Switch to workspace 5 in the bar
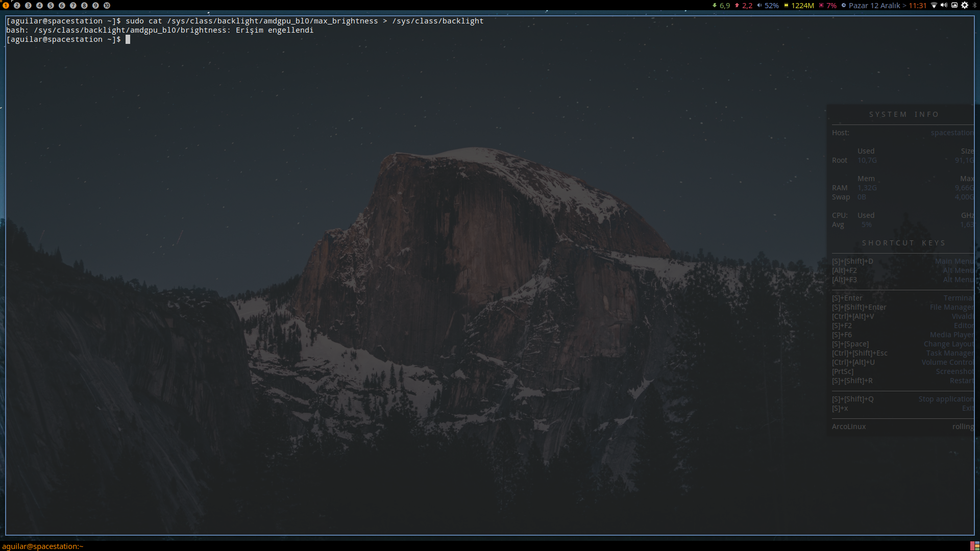980x551 pixels. click(51, 6)
